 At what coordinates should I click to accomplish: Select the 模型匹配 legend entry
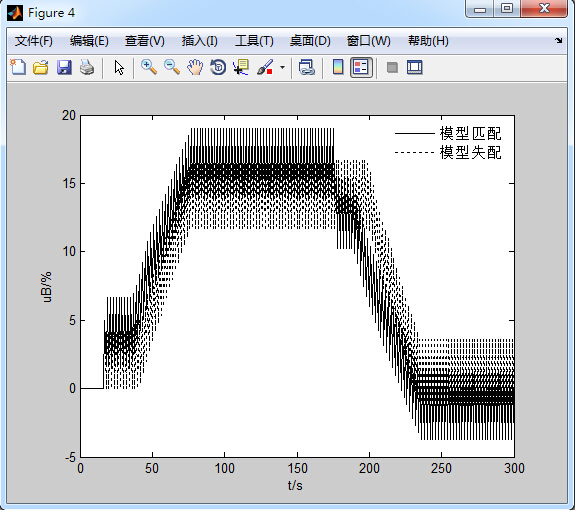(448, 133)
